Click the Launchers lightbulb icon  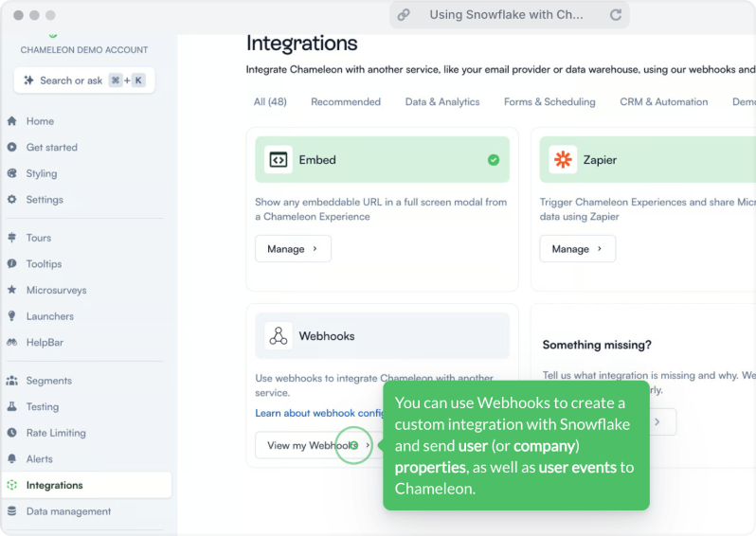(x=12, y=315)
